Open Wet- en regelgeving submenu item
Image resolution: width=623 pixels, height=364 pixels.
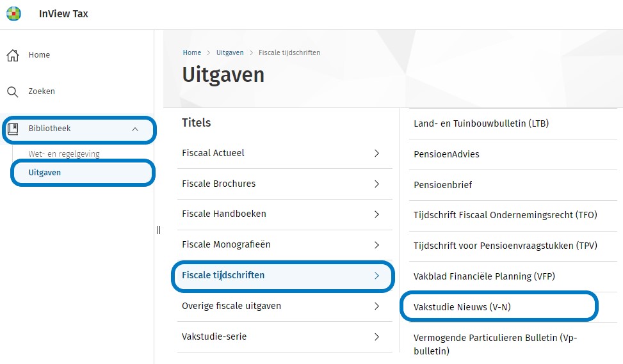click(64, 154)
